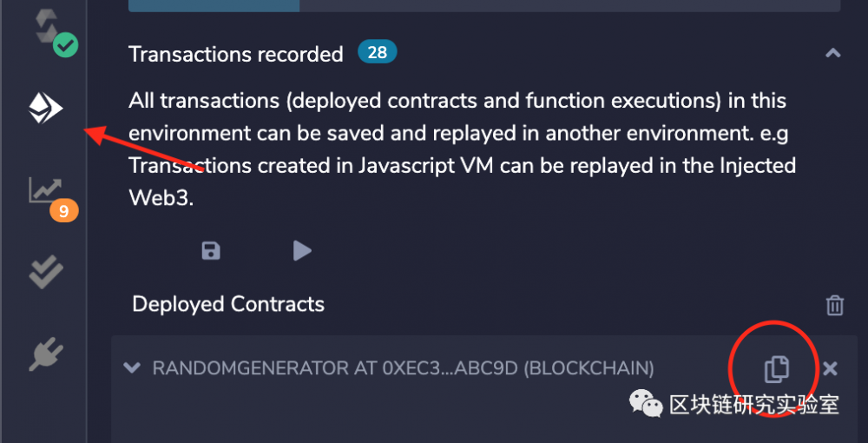Run recorded transactions with play icon
868x443 pixels.
click(x=301, y=251)
